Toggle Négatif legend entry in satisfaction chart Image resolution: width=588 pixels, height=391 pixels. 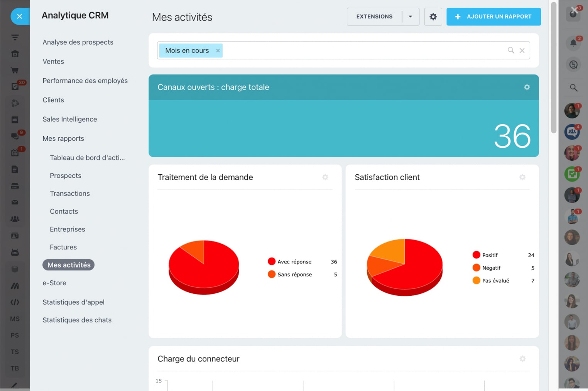point(491,268)
